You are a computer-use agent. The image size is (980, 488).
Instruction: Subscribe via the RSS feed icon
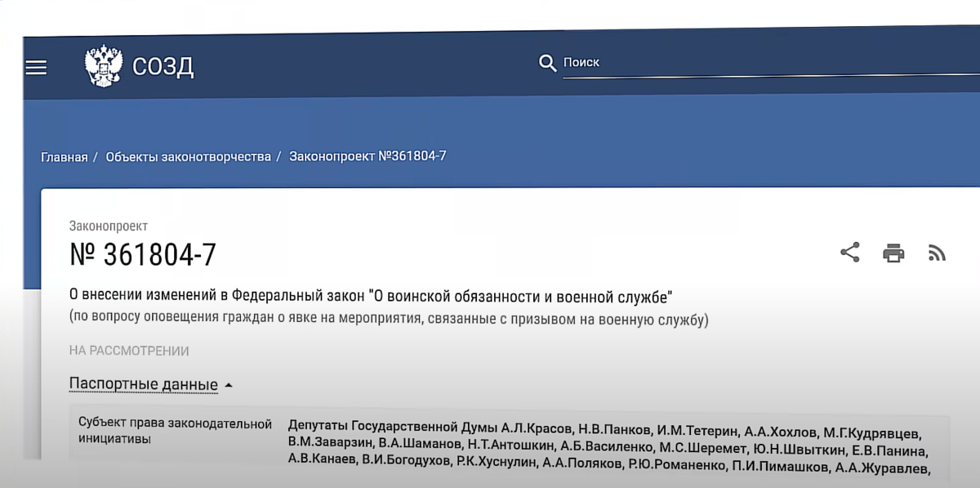coord(938,253)
